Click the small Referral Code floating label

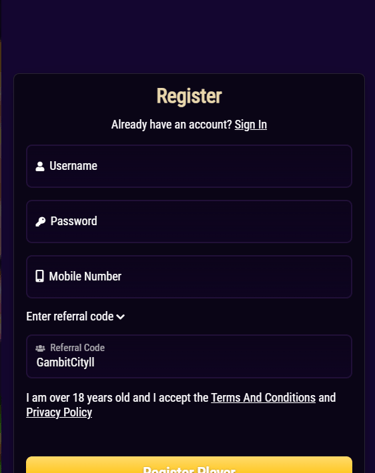(77, 348)
